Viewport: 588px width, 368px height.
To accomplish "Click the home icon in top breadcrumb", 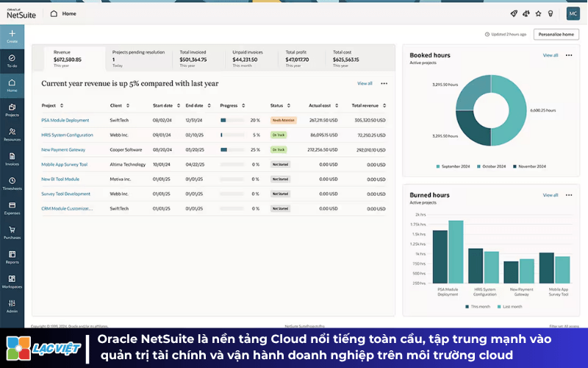I will (x=54, y=13).
